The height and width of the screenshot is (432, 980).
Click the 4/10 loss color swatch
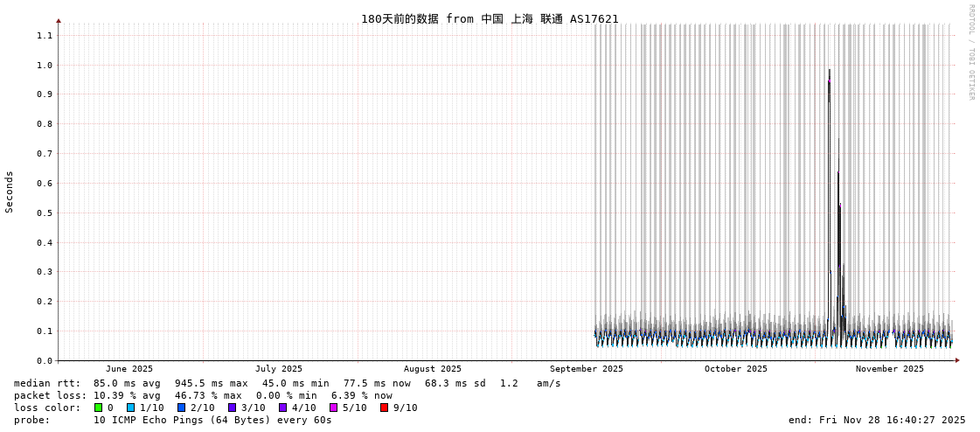[x=282, y=408]
